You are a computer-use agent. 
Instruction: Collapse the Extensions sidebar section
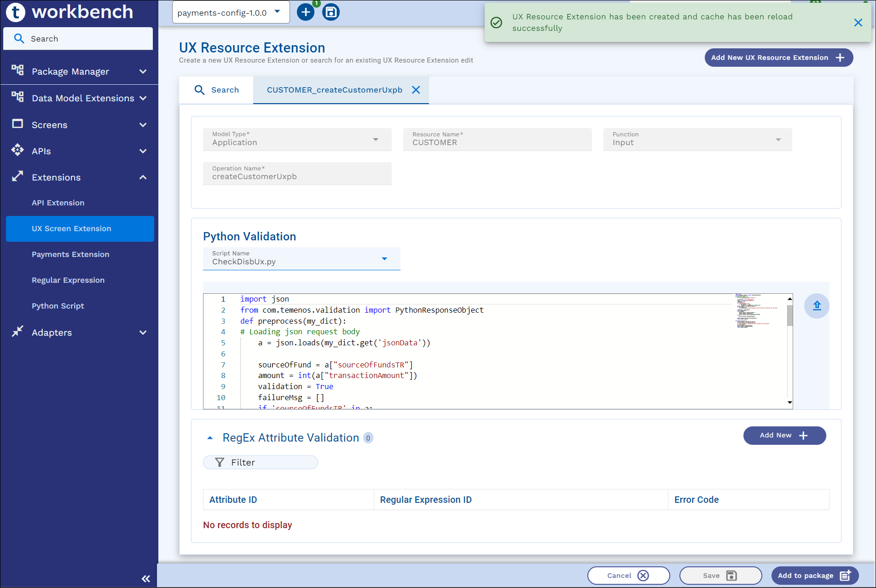(143, 178)
